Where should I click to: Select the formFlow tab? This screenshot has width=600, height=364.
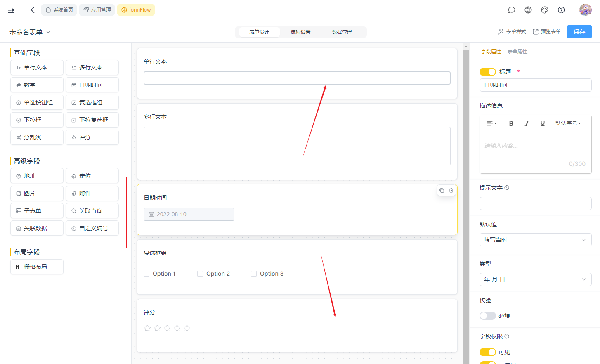(x=136, y=10)
